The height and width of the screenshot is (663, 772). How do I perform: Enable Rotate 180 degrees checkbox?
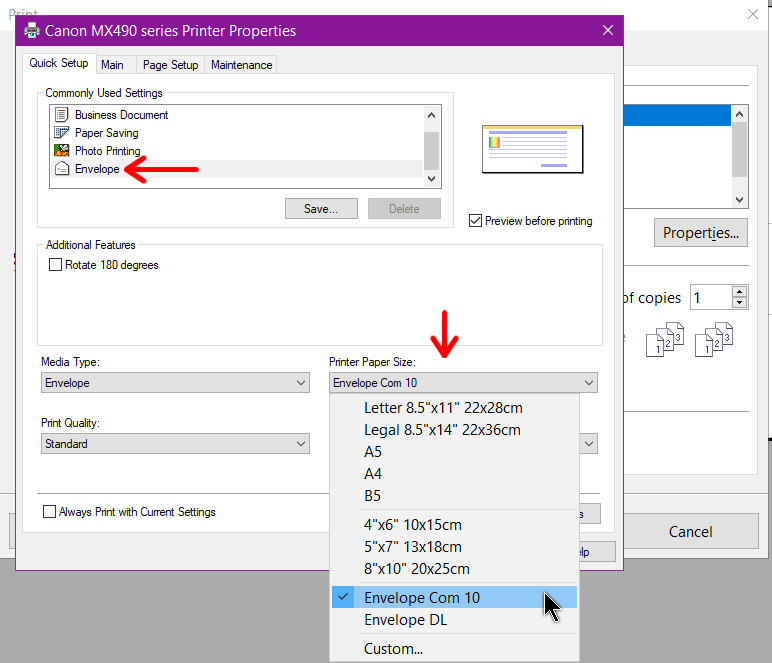[56, 265]
